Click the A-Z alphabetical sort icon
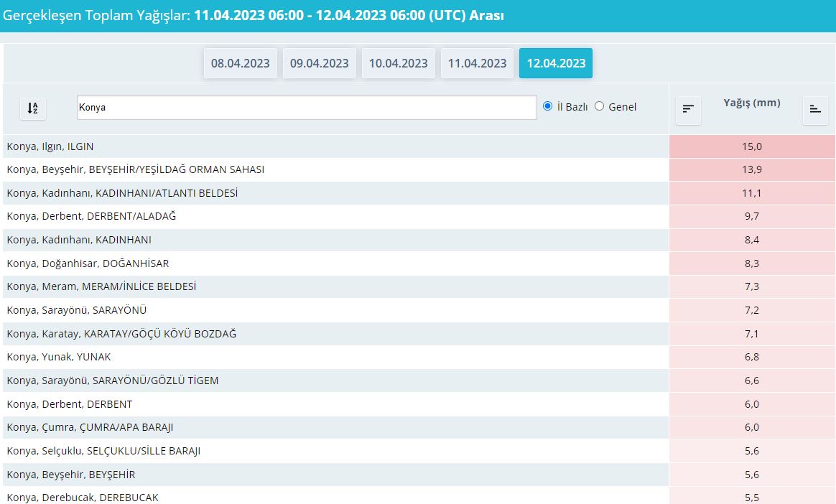The image size is (836, 504). [x=32, y=108]
